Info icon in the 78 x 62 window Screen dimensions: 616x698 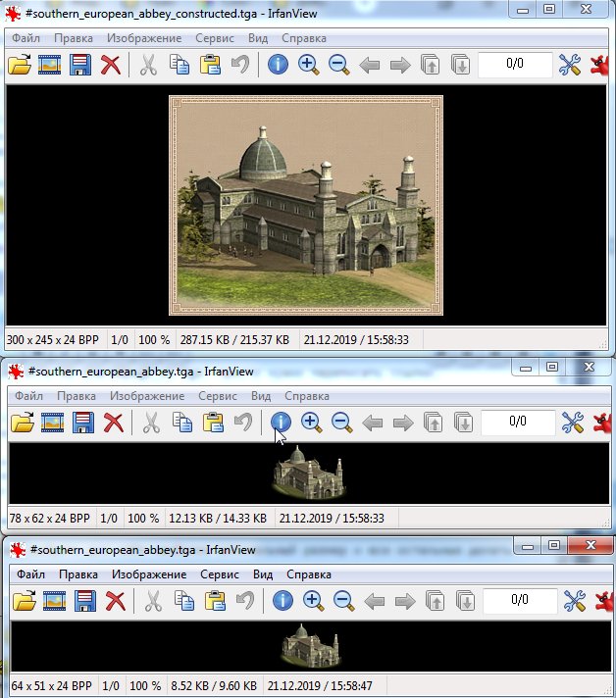(281, 423)
